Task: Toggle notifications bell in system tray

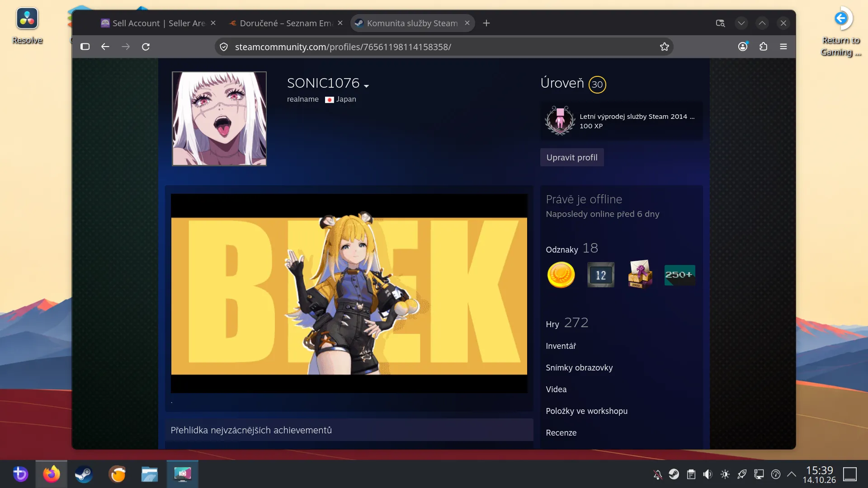Action: (x=657, y=474)
